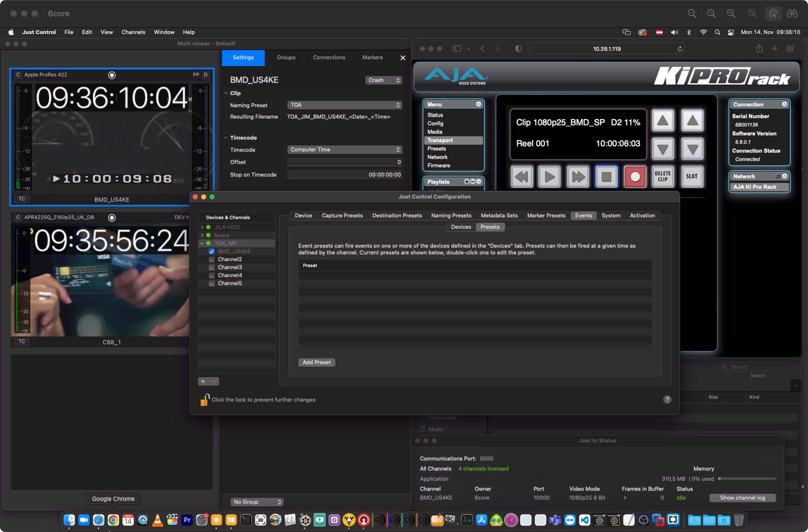Open the Timecode Computer Time dropdown

(344, 150)
